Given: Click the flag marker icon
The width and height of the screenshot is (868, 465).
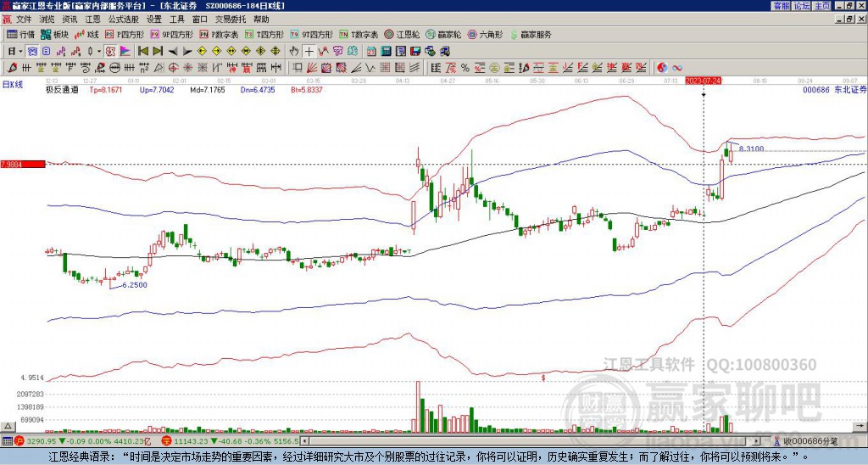Looking at the screenshot, I should point(125,52).
